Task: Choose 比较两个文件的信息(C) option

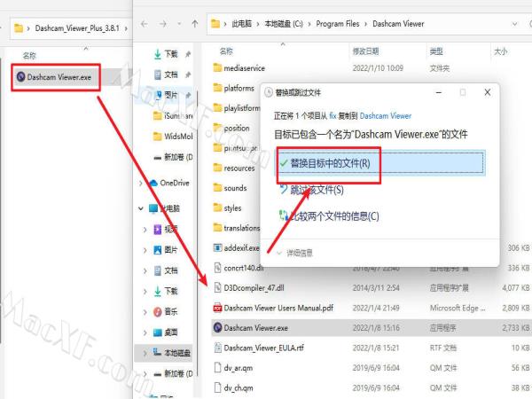Action: 328,216
